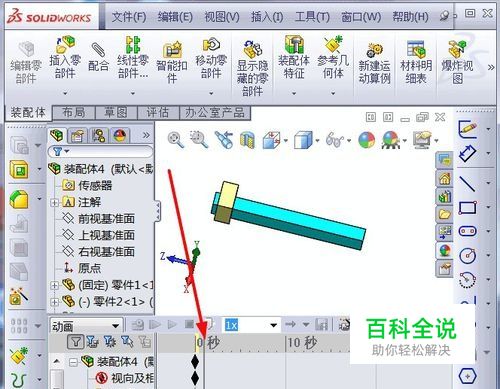Click the 材料明细表 tool
The image size is (500, 389).
416,62
